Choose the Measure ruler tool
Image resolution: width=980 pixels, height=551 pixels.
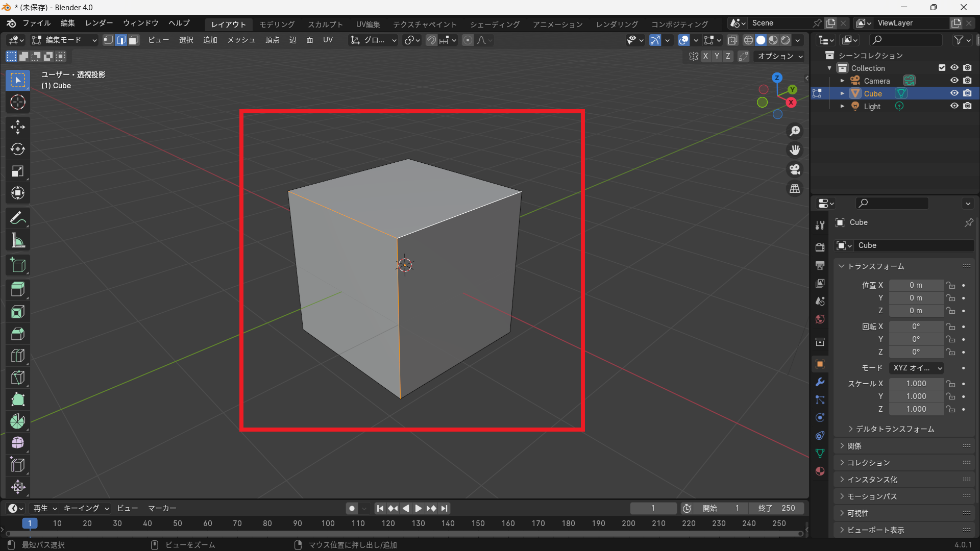pyautogui.click(x=18, y=240)
